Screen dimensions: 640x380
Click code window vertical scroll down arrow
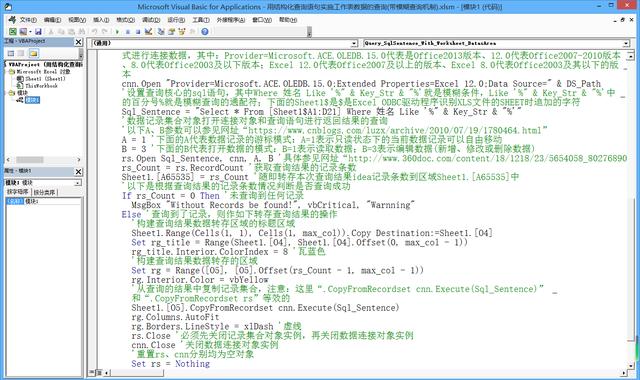click(631, 365)
